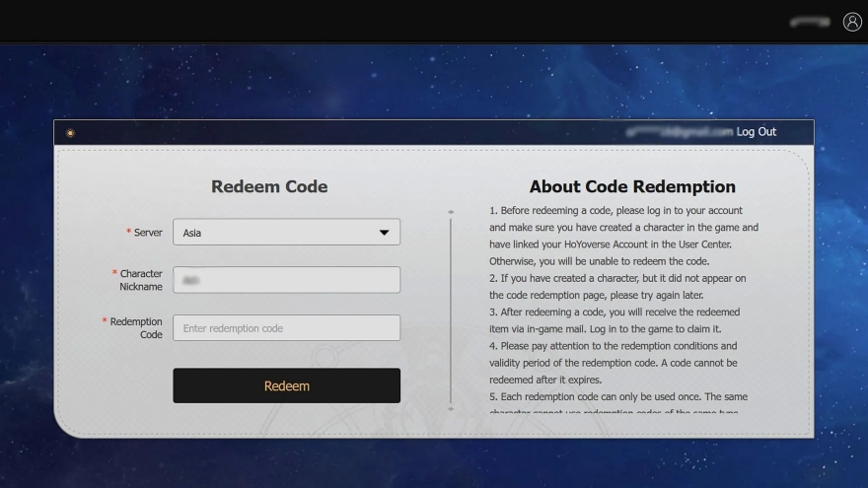Open the Server combo box showing Asia

[x=276, y=233]
